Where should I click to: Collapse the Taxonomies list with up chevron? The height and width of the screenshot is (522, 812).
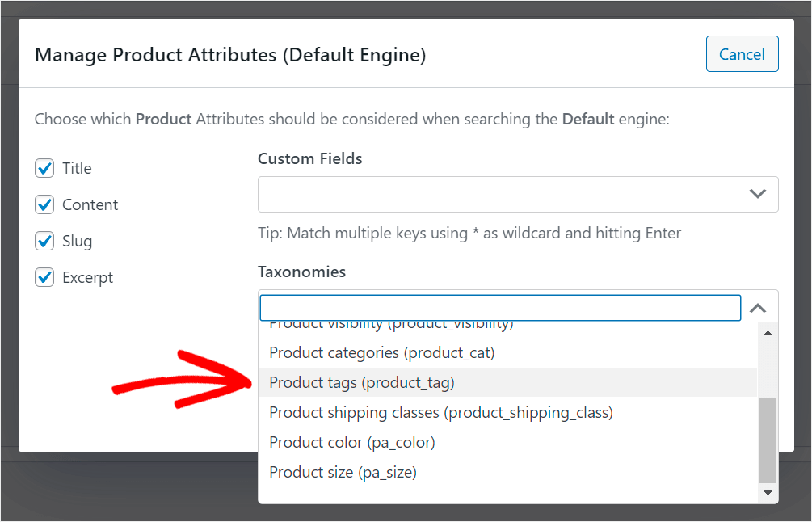point(758,308)
